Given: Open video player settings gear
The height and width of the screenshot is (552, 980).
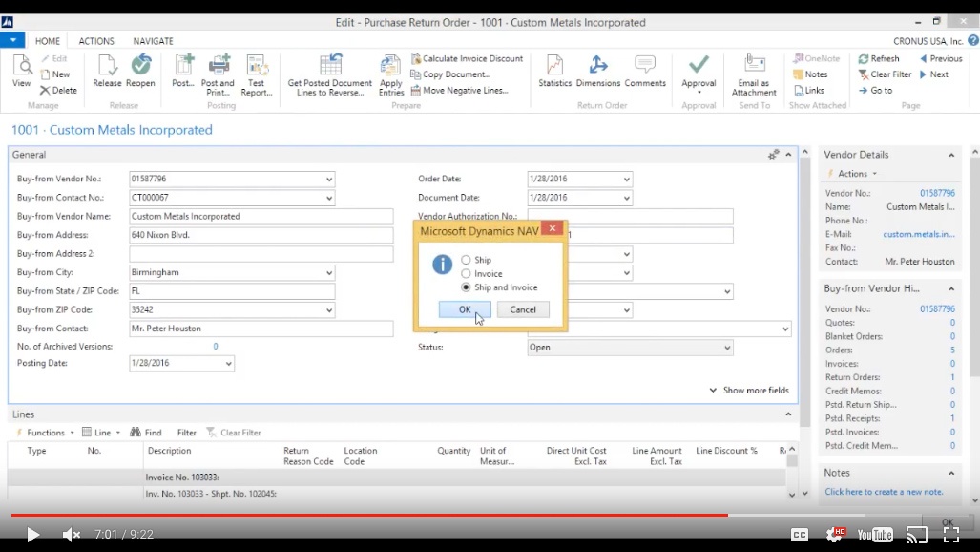Looking at the screenshot, I should (x=835, y=535).
